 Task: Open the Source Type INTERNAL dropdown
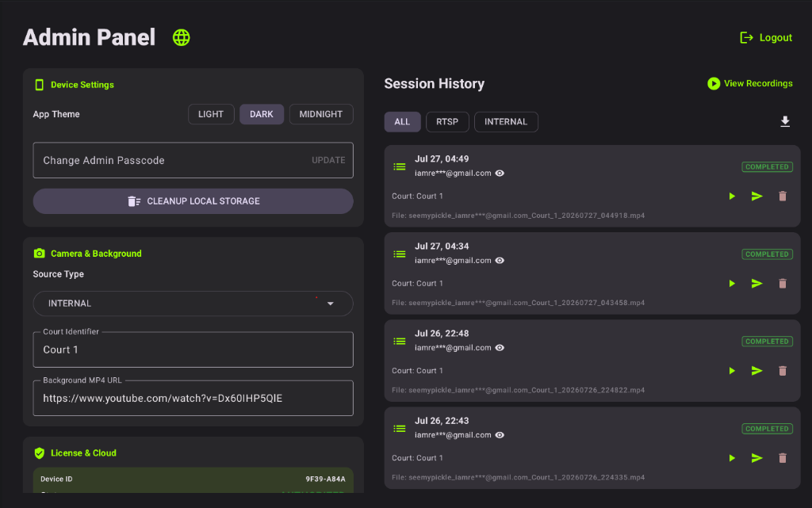pyautogui.click(x=193, y=304)
